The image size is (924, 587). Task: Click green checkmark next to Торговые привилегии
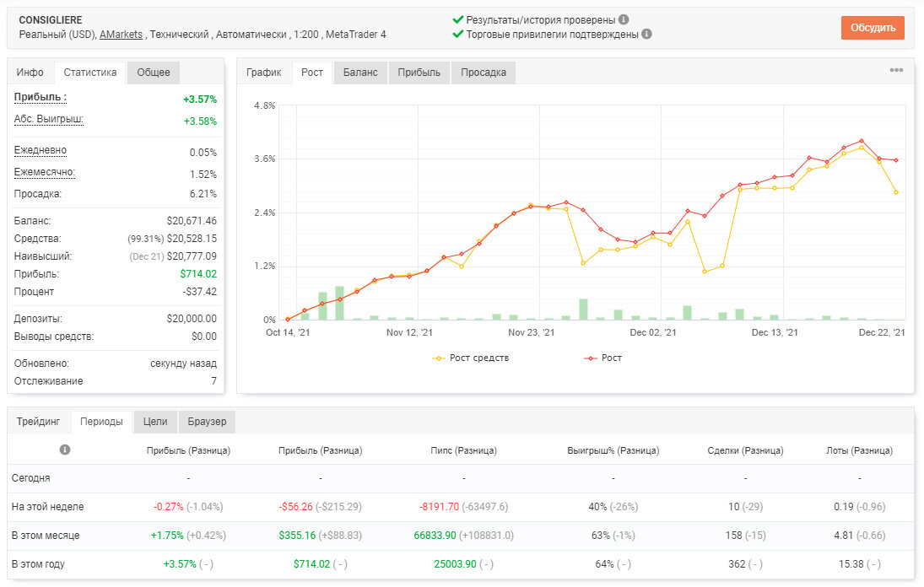(458, 34)
